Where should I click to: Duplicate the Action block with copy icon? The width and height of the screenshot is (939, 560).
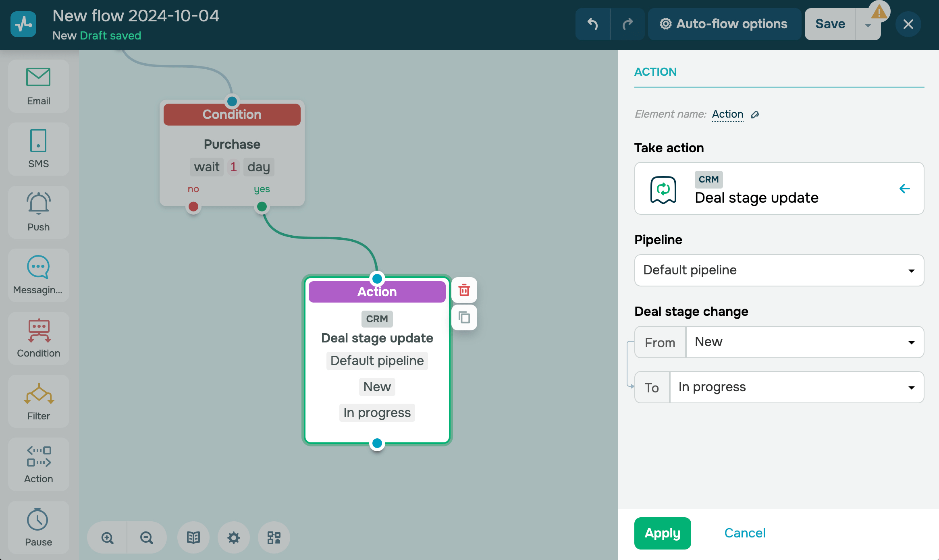(x=464, y=317)
